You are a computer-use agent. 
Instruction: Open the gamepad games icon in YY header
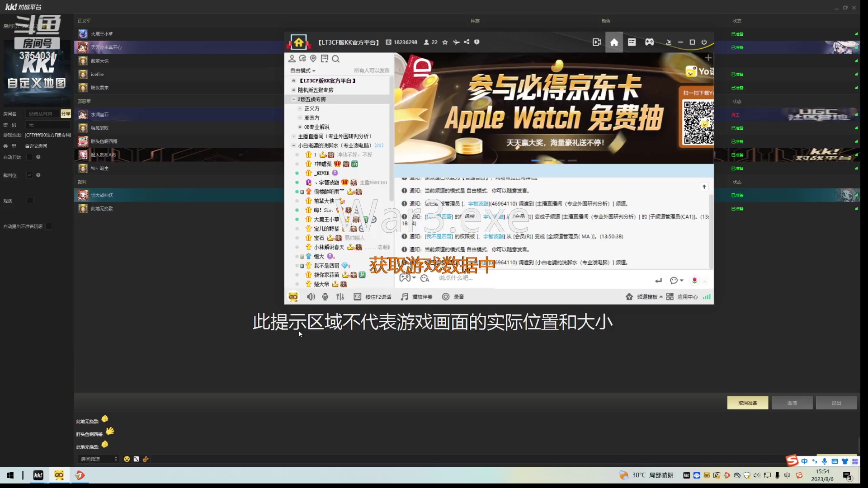(x=649, y=42)
